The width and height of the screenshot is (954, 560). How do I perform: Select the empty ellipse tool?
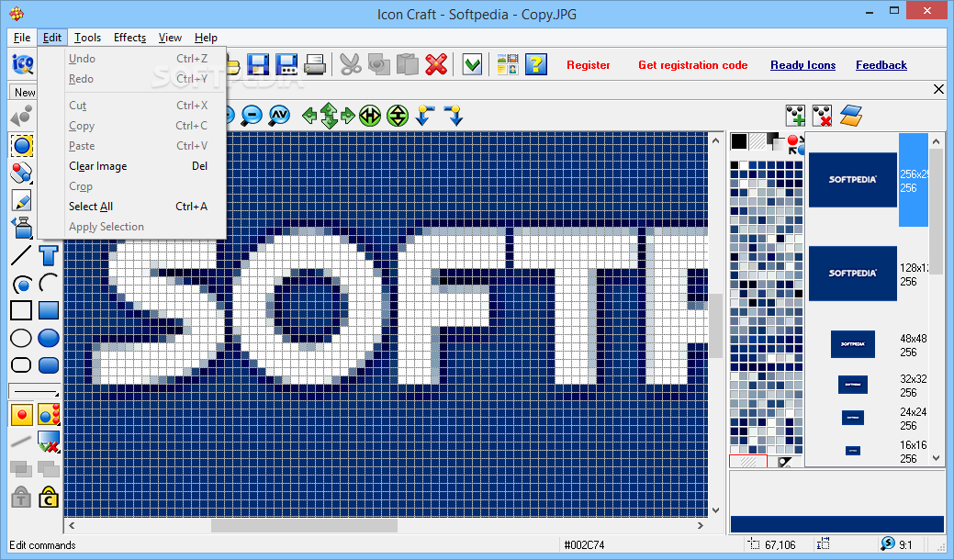21,338
